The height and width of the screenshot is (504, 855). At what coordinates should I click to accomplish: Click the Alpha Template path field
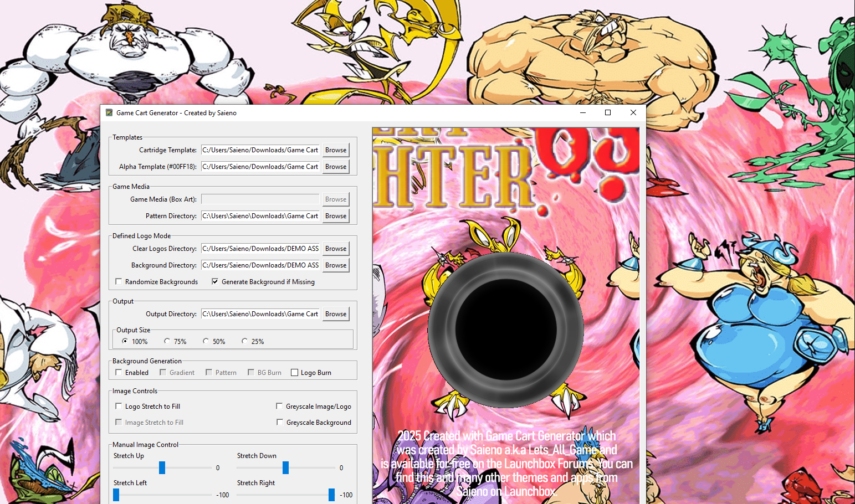click(x=260, y=167)
